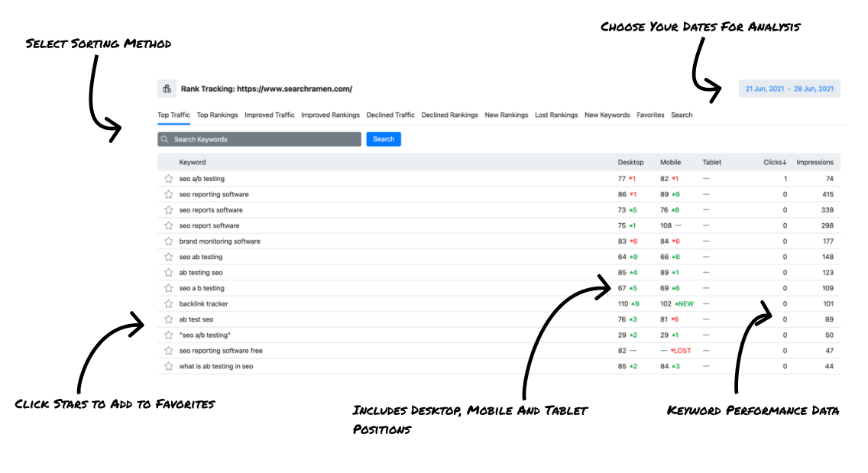Toggle star for 'brand monitoring software'
Viewport: 868px width, 473px height.
[168, 241]
